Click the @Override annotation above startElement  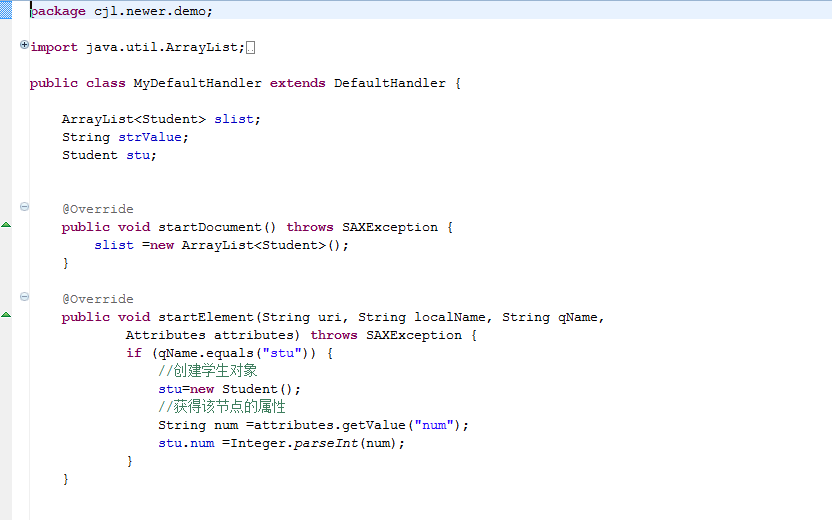click(98, 299)
